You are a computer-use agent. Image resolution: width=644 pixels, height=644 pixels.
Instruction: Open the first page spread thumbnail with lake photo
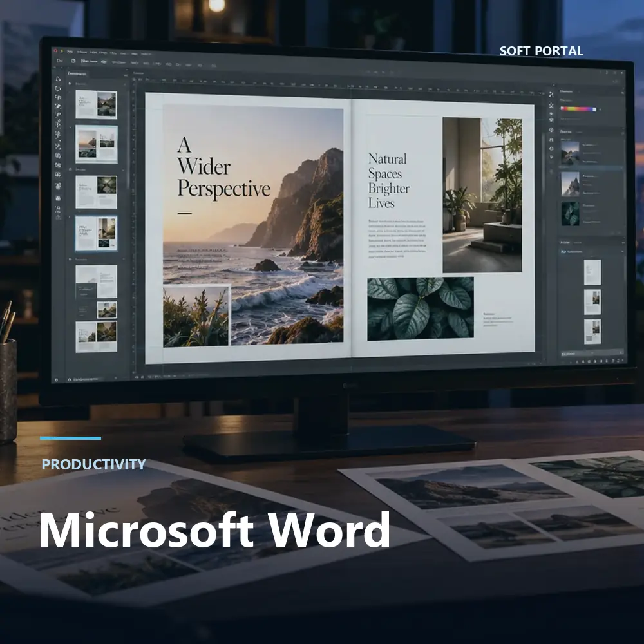(96, 104)
